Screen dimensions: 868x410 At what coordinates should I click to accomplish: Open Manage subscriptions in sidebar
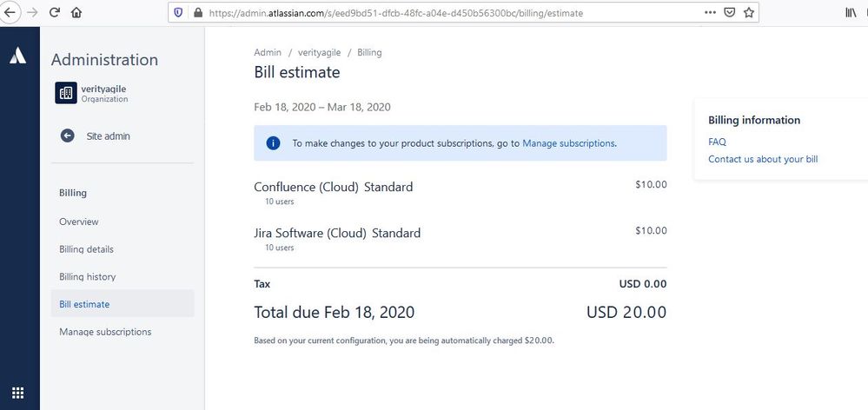click(x=105, y=332)
